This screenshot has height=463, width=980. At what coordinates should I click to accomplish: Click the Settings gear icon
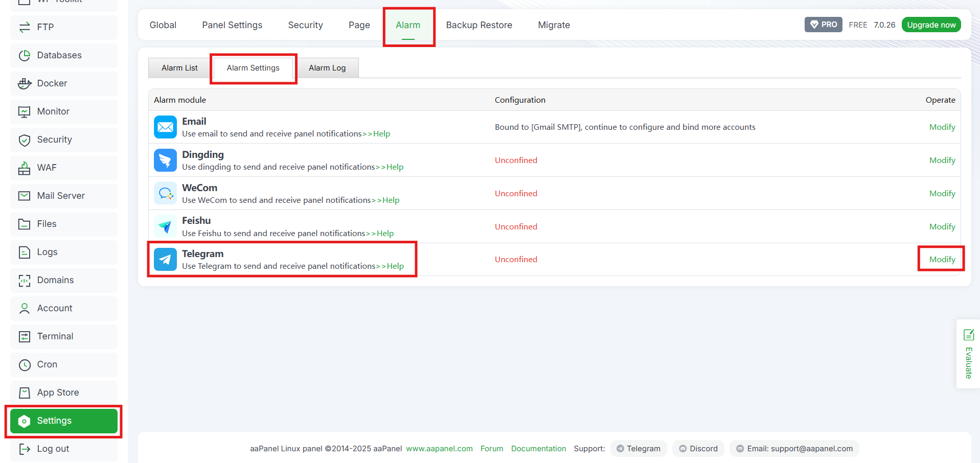tap(24, 421)
